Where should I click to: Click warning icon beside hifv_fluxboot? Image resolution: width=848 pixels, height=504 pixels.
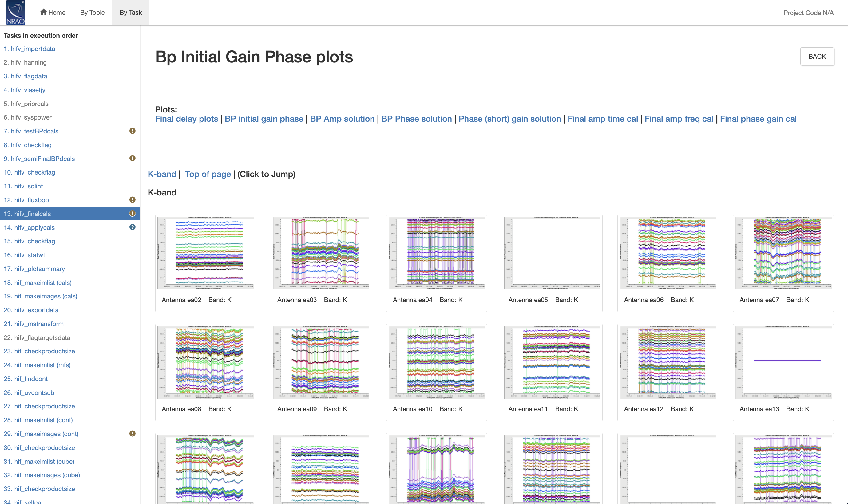tap(133, 200)
